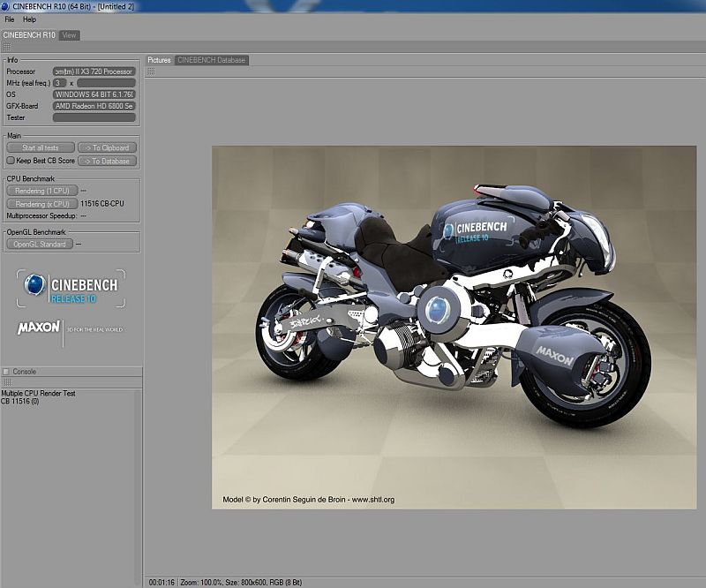This screenshot has width=706, height=588.
Task: Click the Multiple CPU Render Test console line
Action: pos(38,394)
